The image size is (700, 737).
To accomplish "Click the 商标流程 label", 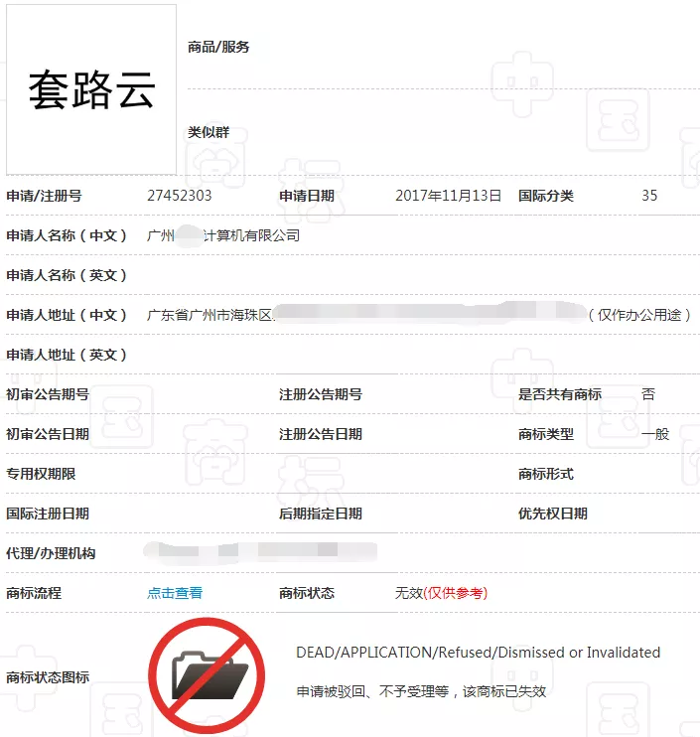I will (x=34, y=593).
